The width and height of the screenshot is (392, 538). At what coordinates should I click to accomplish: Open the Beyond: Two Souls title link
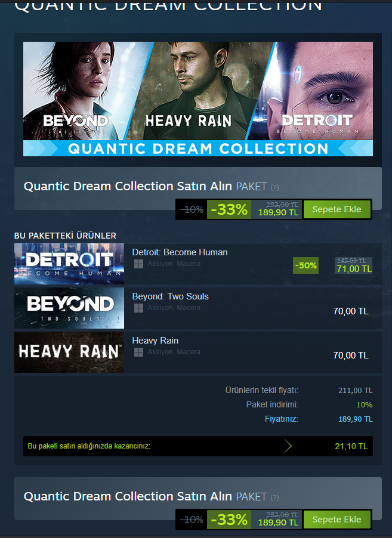click(x=170, y=296)
